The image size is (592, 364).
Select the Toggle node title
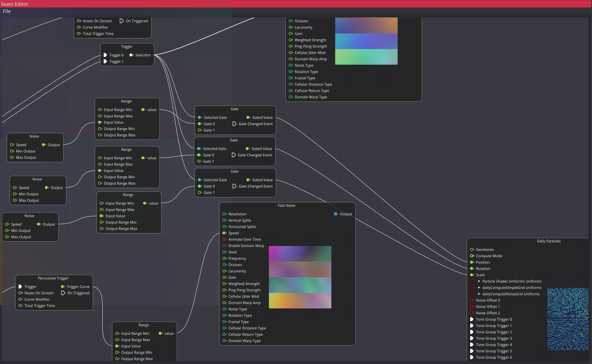[x=126, y=47]
